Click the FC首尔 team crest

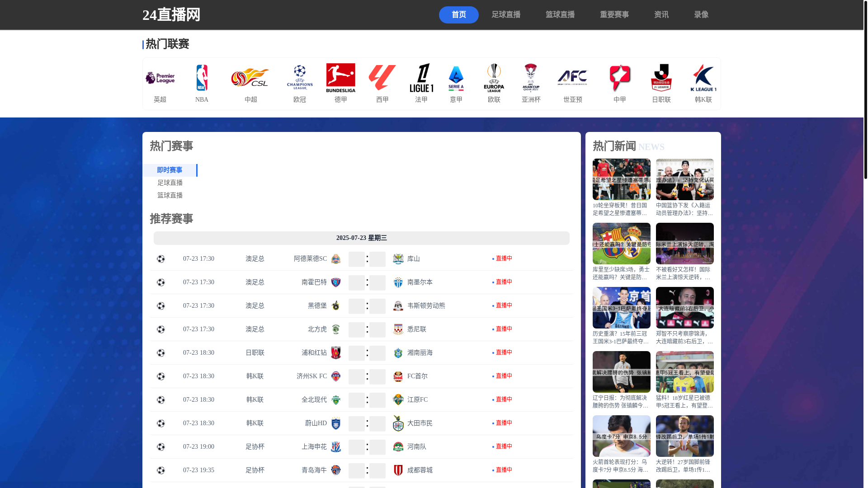coord(398,376)
